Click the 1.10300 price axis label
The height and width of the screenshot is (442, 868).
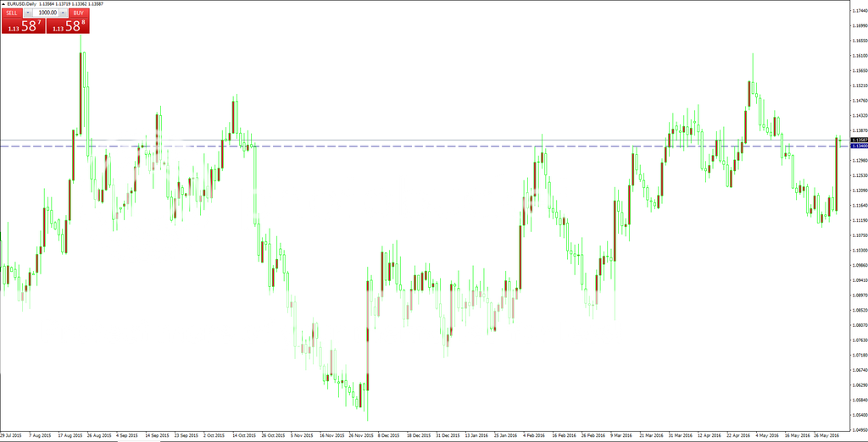(x=860, y=250)
